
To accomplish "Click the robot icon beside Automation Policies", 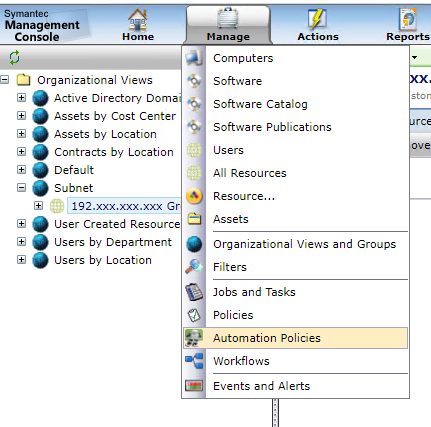I will pos(194,338).
